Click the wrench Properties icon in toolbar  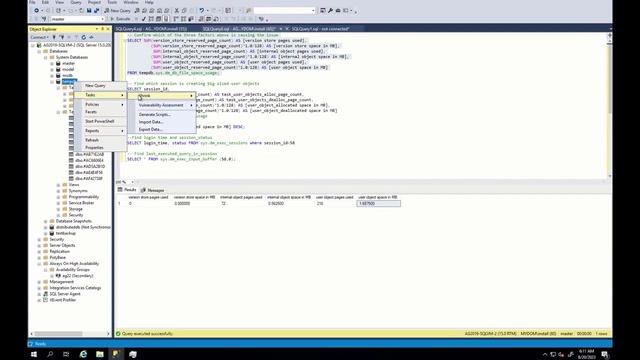point(330,11)
